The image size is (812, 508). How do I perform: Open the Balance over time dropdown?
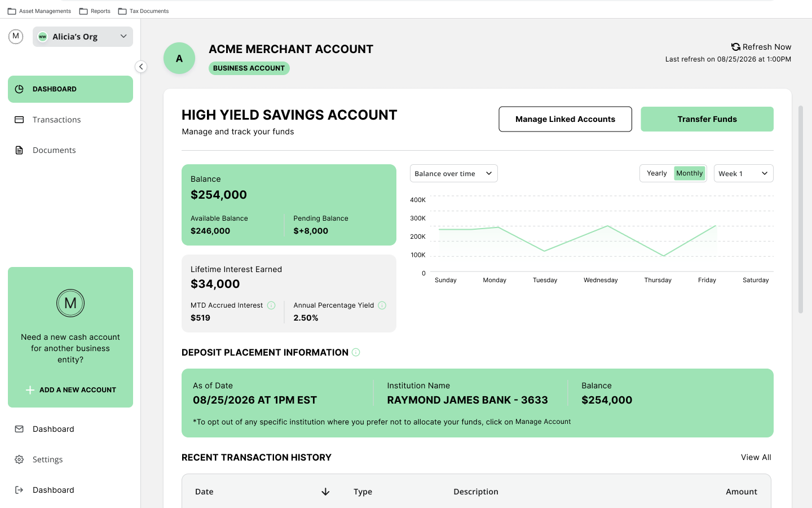454,173
